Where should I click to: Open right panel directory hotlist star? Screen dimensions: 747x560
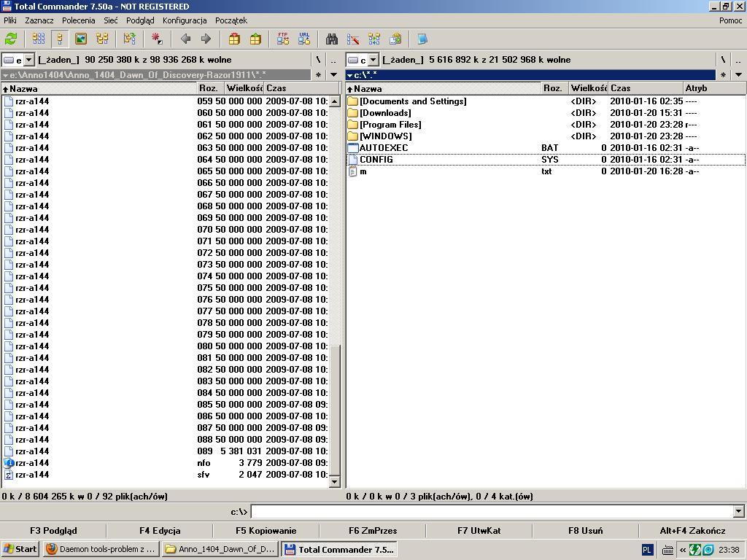723,75
